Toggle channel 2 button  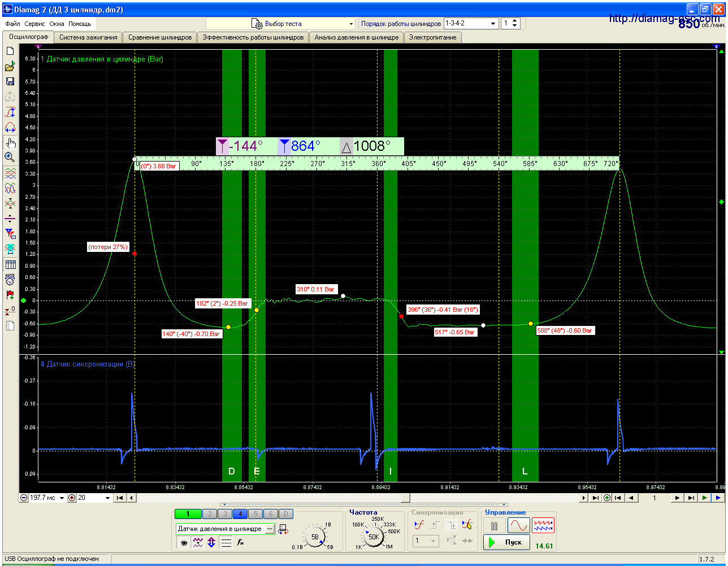210,513
